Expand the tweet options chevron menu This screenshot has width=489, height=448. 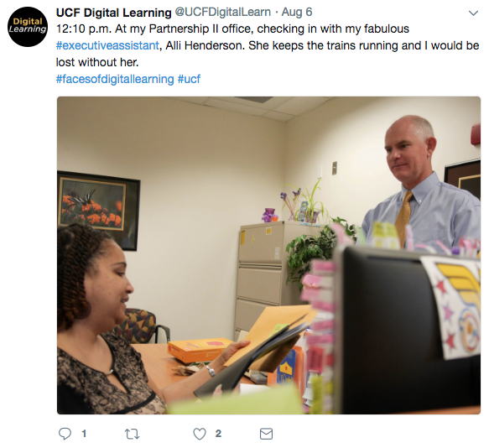point(473,13)
